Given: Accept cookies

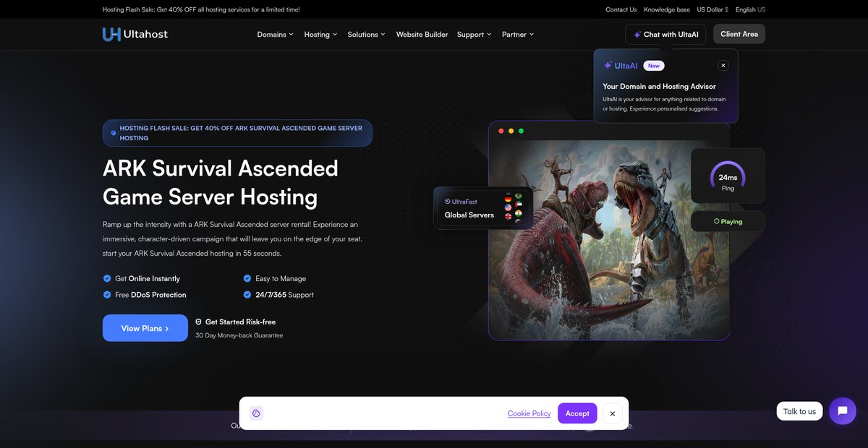Looking at the screenshot, I should 577,413.
